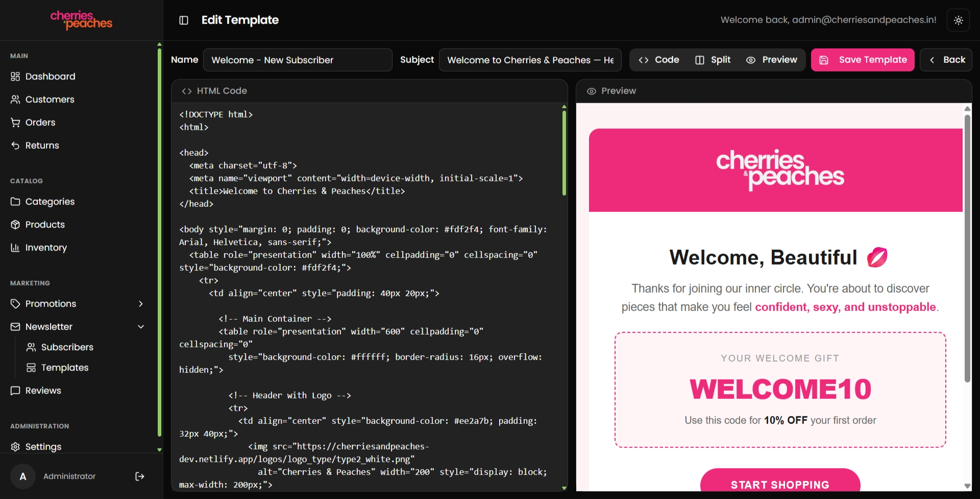Click the Promotions tag icon

(15, 304)
